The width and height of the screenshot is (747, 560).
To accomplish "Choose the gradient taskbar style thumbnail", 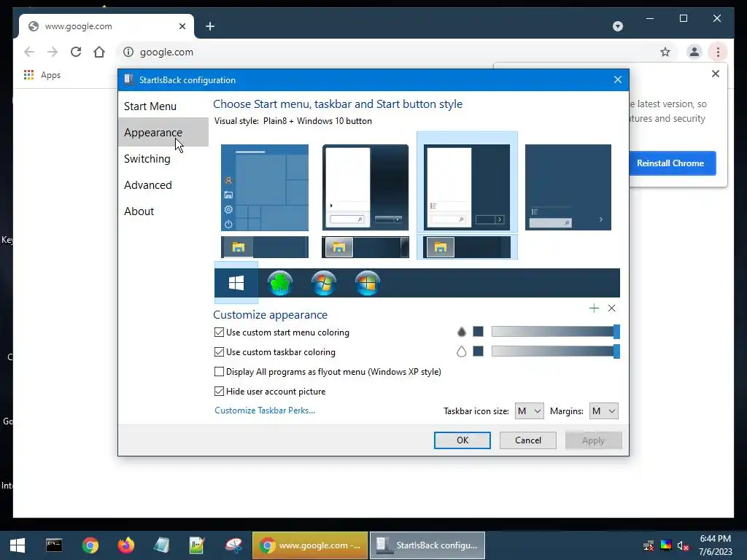I will [365, 247].
